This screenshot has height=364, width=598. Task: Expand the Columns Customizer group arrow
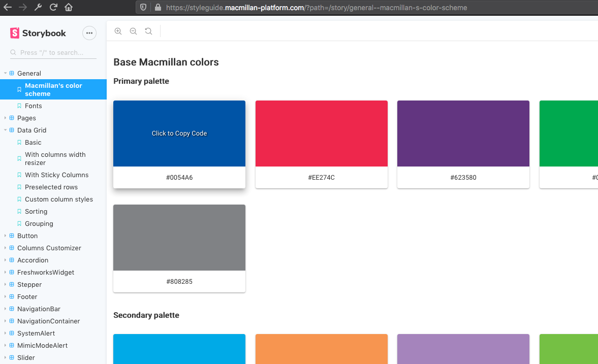click(x=6, y=248)
